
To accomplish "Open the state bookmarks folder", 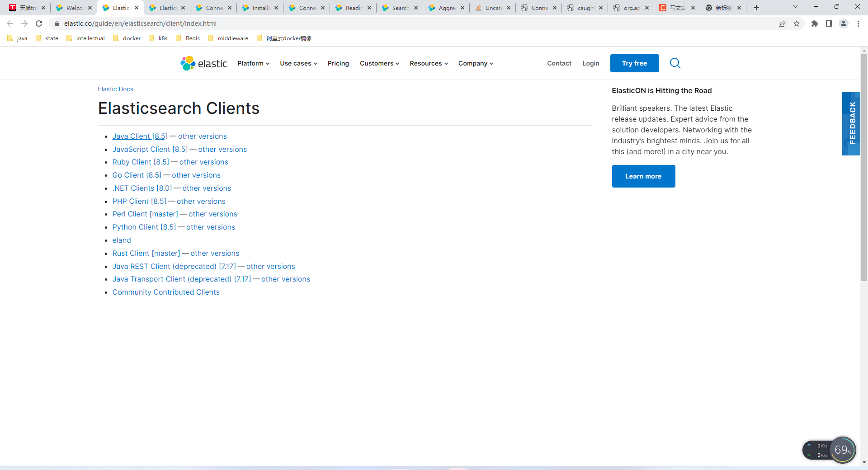I will pos(47,38).
